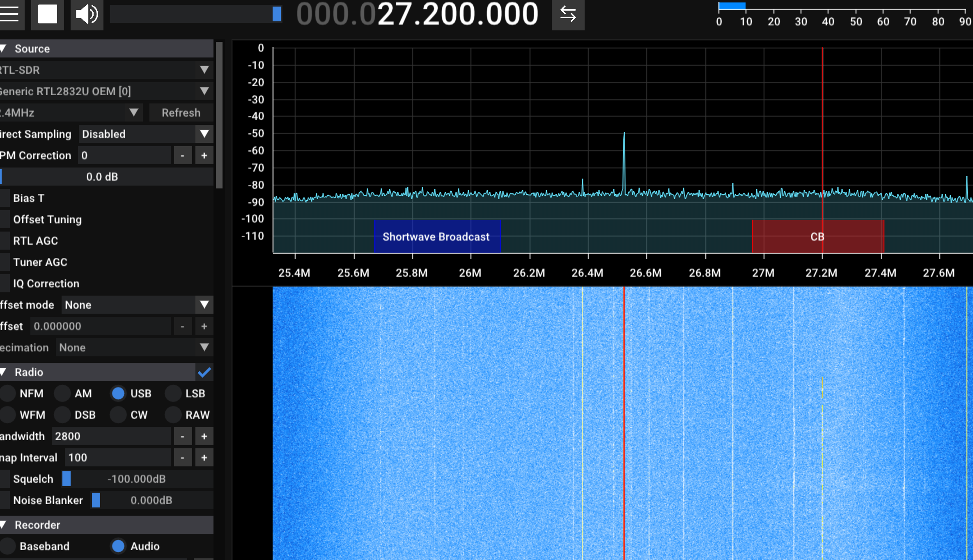Click the 26.6M mark on frequency scale

click(x=646, y=273)
